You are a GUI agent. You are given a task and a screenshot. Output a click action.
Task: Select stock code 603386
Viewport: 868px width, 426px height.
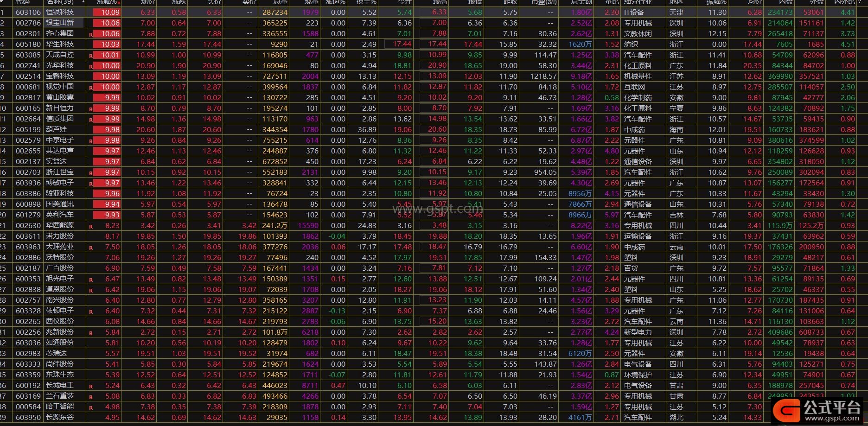[28, 193]
